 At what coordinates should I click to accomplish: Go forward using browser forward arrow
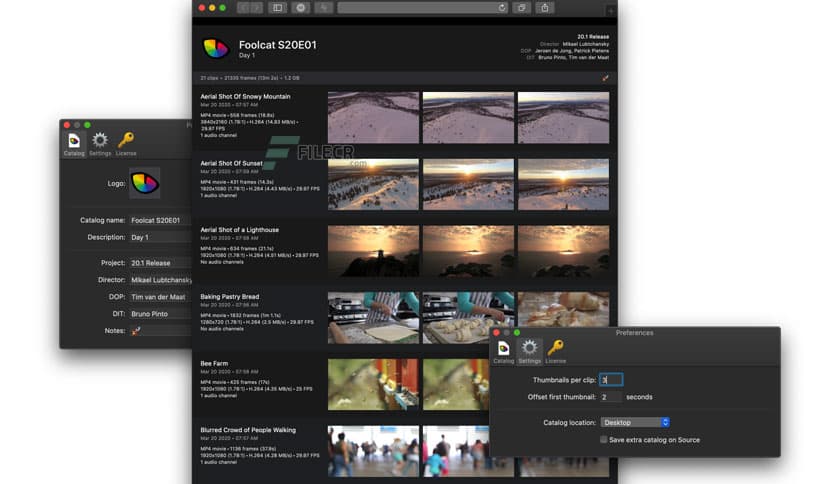(x=256, y=7)
